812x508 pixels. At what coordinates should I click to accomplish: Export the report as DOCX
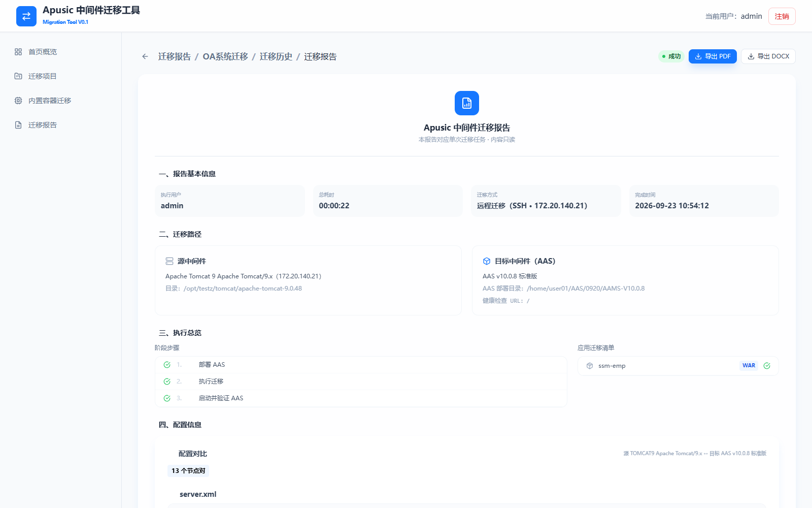768,56
